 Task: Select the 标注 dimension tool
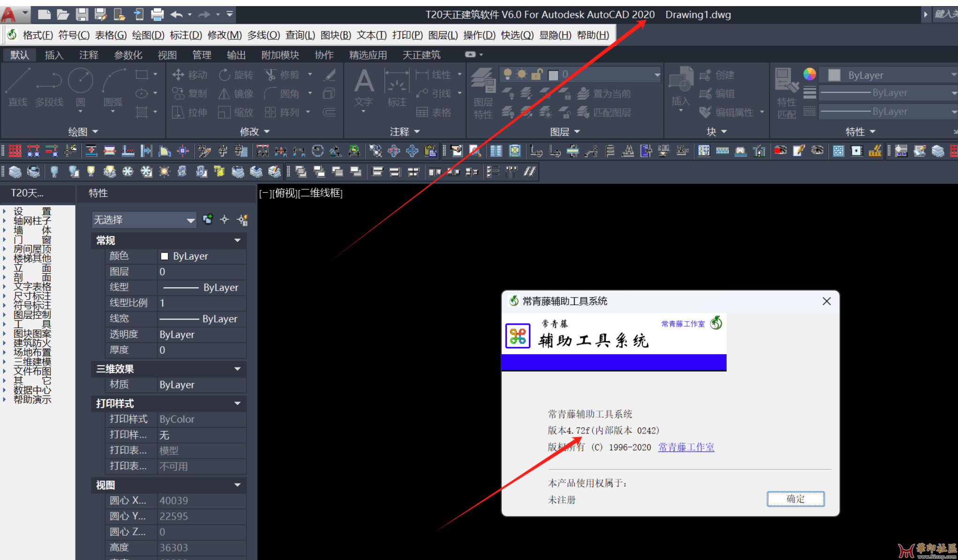pos(397,88)
